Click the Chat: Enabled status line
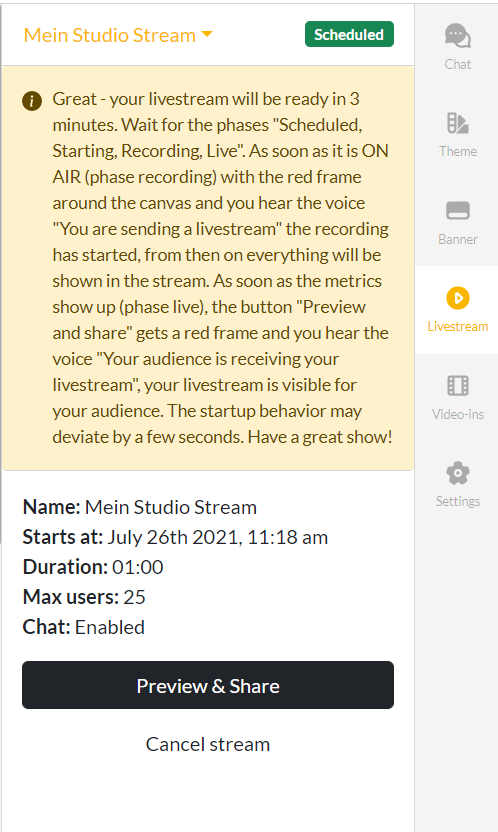Viewport: 498px width, 832px height. pyautogui.click(x=83, y=627)
